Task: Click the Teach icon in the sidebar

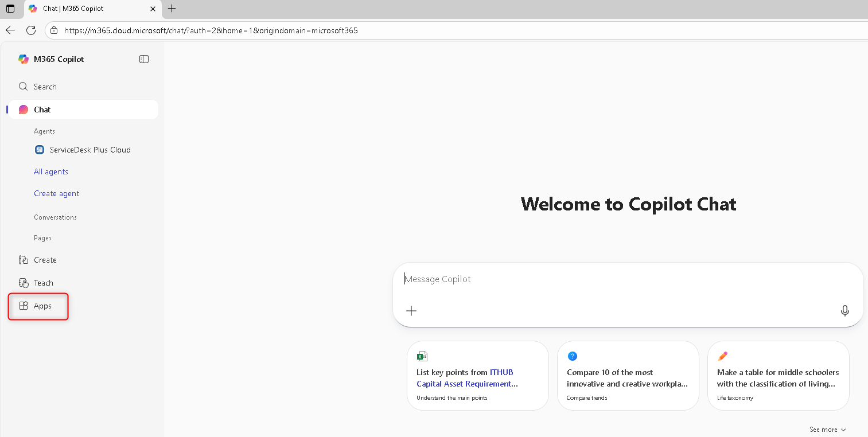Action: (24, 283)
